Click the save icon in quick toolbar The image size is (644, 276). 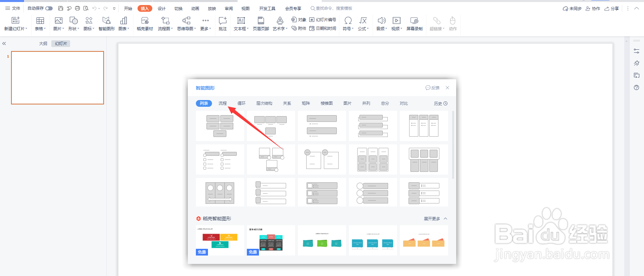coord(61,8)
